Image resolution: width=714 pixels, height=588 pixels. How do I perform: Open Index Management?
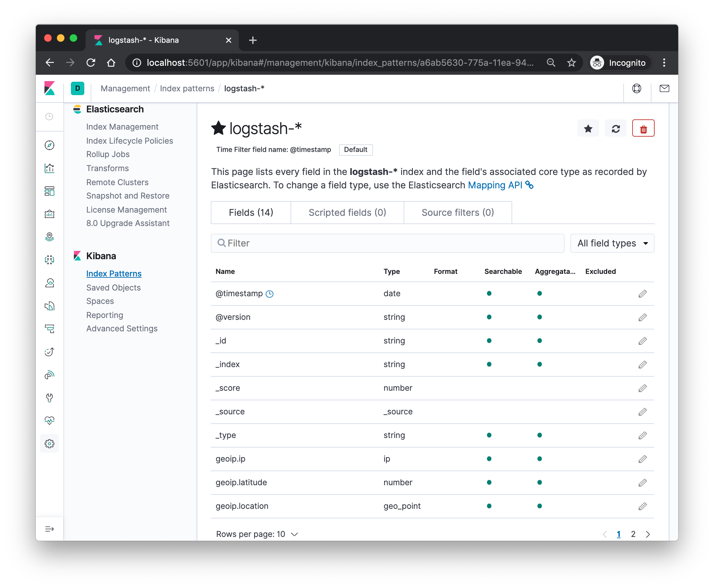point(122,127)
